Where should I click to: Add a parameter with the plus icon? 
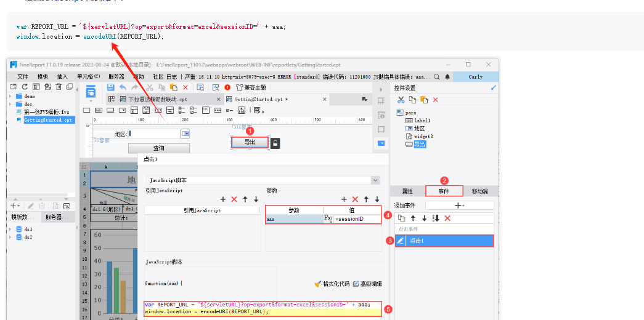coord(344,199)
